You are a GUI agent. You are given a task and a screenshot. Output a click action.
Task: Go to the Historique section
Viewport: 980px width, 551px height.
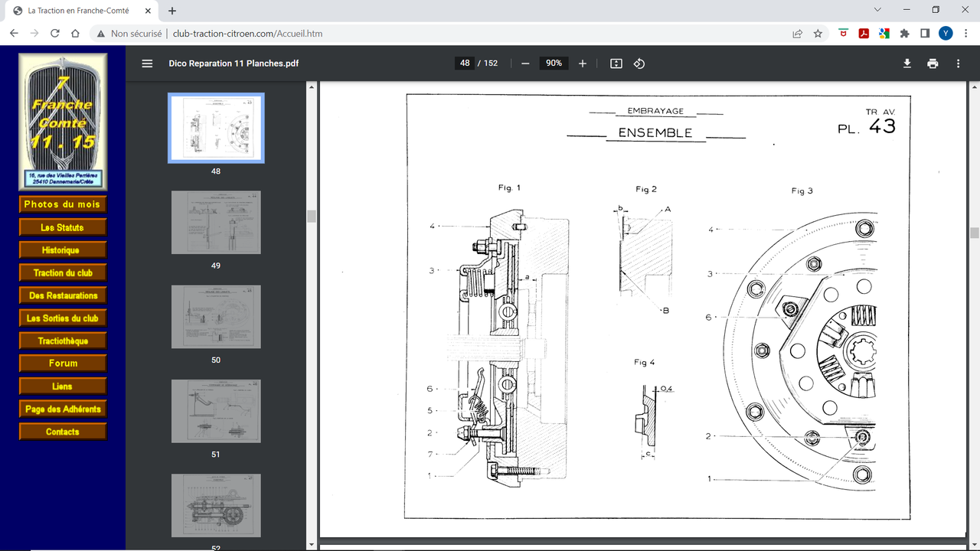pyautogui.click(x=62, y=250)
